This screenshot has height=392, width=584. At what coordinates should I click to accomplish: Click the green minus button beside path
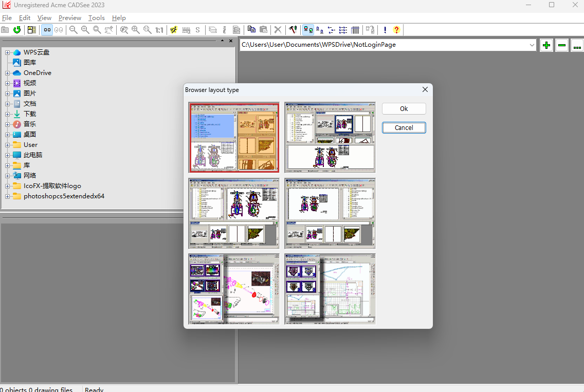click(561, 45)
